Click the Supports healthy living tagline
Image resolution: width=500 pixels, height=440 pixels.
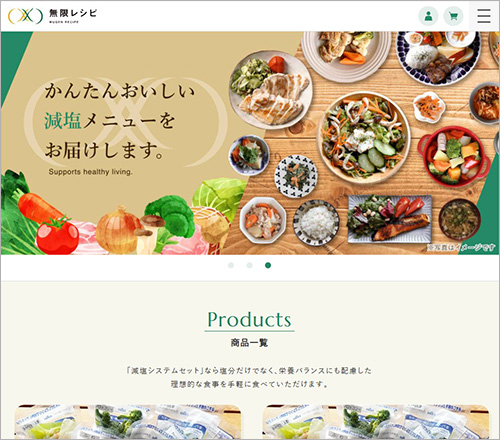pyautogui.click(x=90, y=172)
